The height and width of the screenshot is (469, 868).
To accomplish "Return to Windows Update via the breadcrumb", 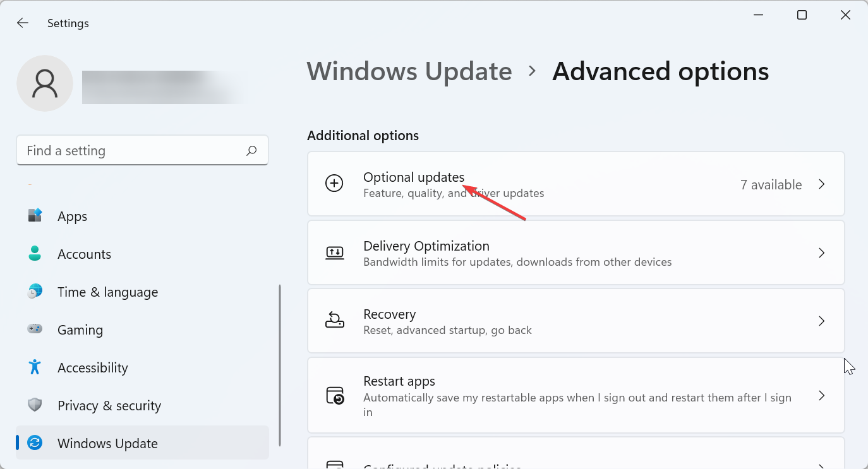I will tap(409, 71).
